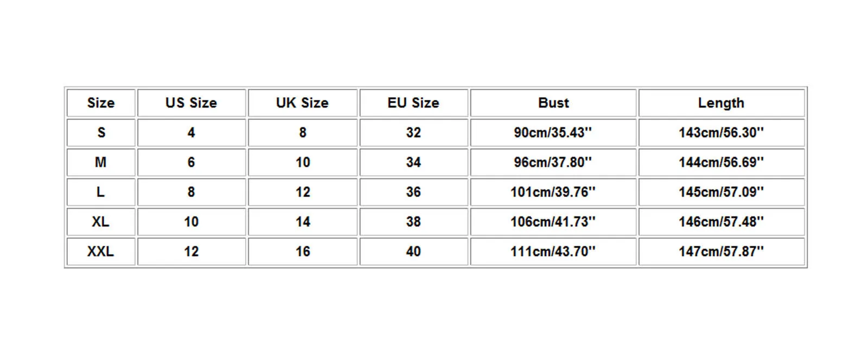
Task: Select UK size 16 in XXL row
Action: point(303,251)
